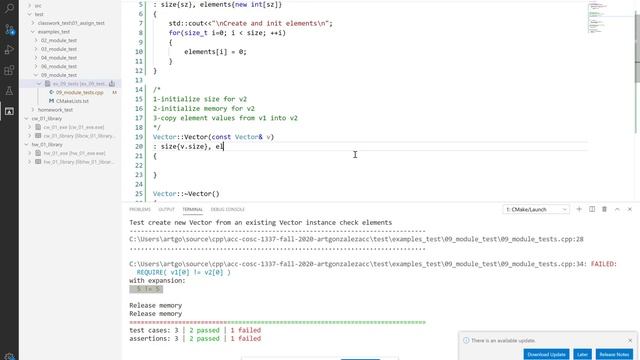Screen dimensions: 640x360
Task: Dismiss the update notification
Action: [630, 340]
